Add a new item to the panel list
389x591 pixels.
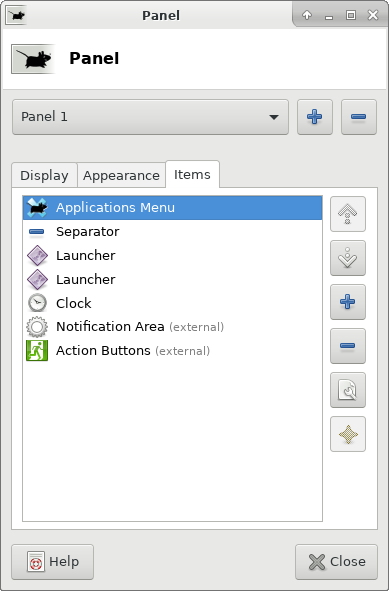click(348, 302)
